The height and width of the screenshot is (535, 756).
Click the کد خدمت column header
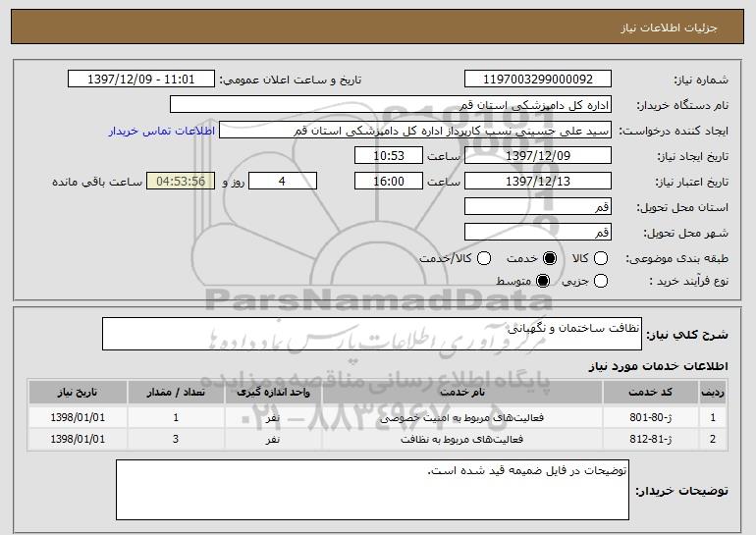click(650, 392)
